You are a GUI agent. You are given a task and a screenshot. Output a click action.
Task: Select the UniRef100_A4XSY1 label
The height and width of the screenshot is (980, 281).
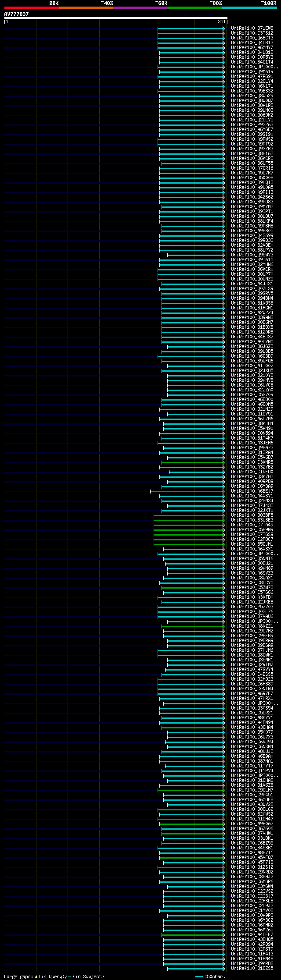252,496
